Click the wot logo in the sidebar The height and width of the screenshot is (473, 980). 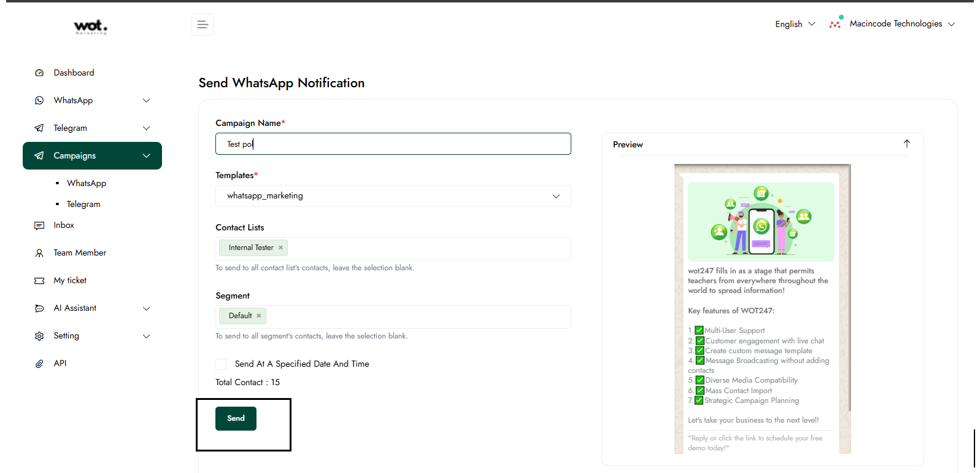tap(91, 26)
